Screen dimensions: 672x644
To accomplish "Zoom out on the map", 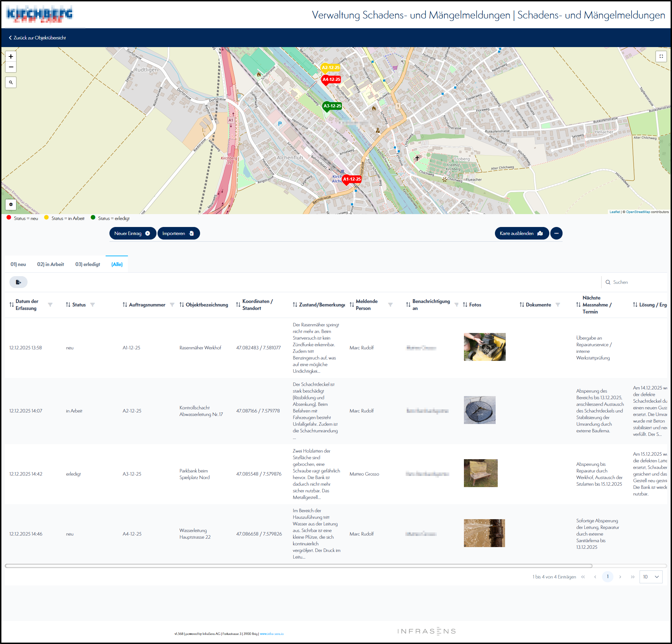I will click(x=11, y=67).
